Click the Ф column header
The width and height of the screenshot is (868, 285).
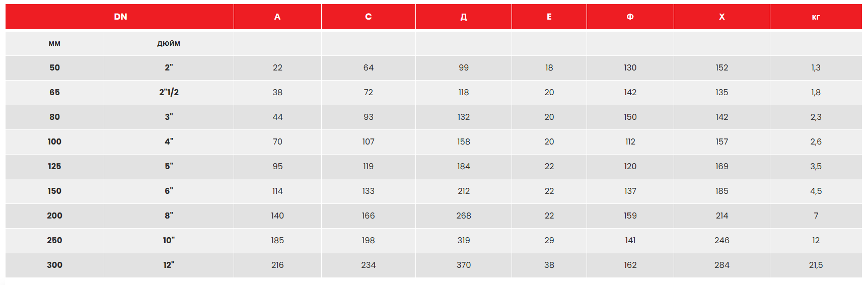630,17
